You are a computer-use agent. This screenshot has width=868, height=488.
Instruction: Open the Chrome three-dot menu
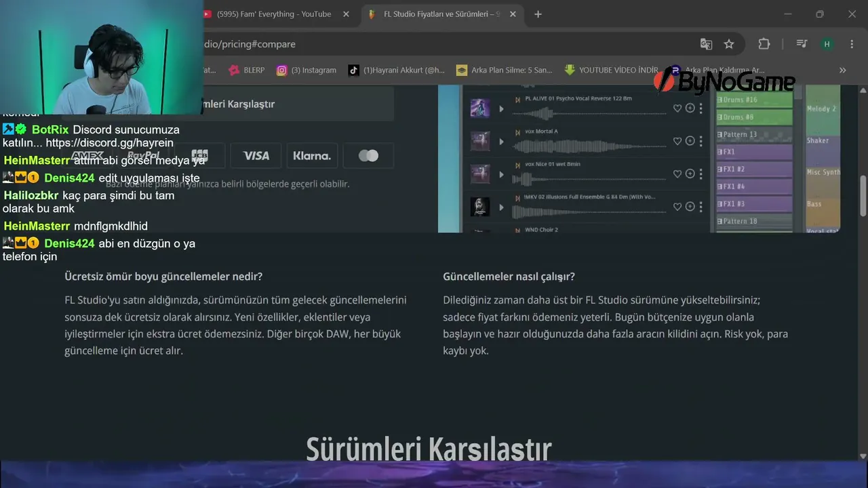pyautogui.click(x=852, y=44)
